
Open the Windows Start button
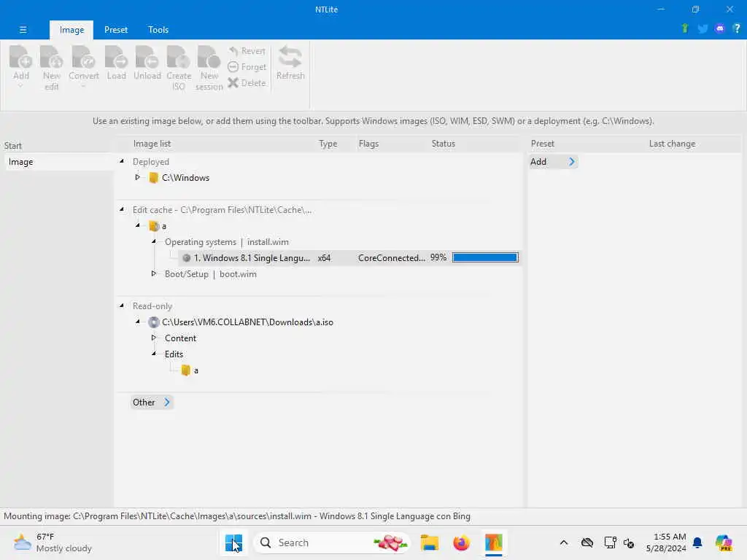(x=233, y=542)
